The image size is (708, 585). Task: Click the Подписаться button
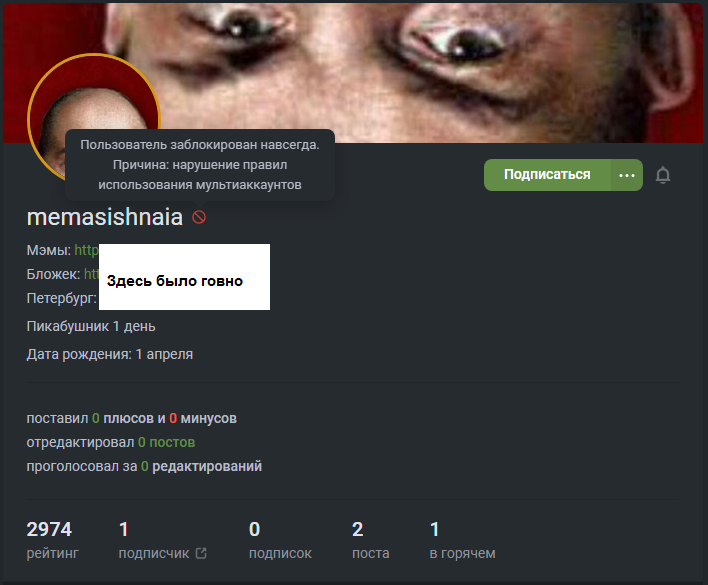coord(547,175)
